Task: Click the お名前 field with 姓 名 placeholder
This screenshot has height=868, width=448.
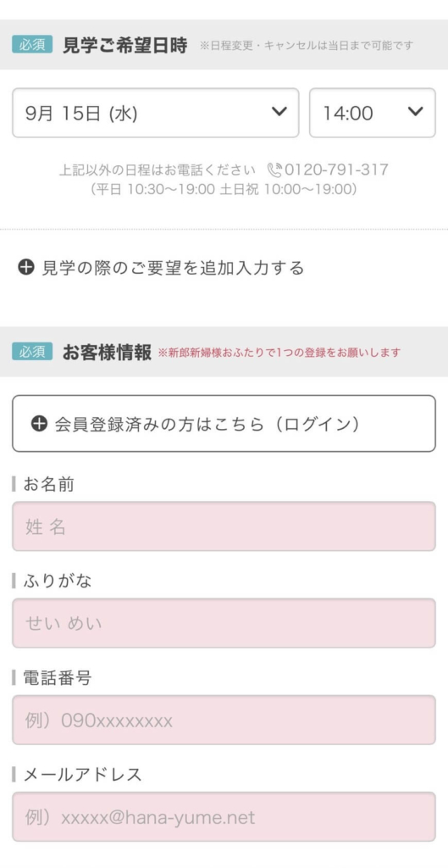Action: pyautogui.click(x=224, y=526)
